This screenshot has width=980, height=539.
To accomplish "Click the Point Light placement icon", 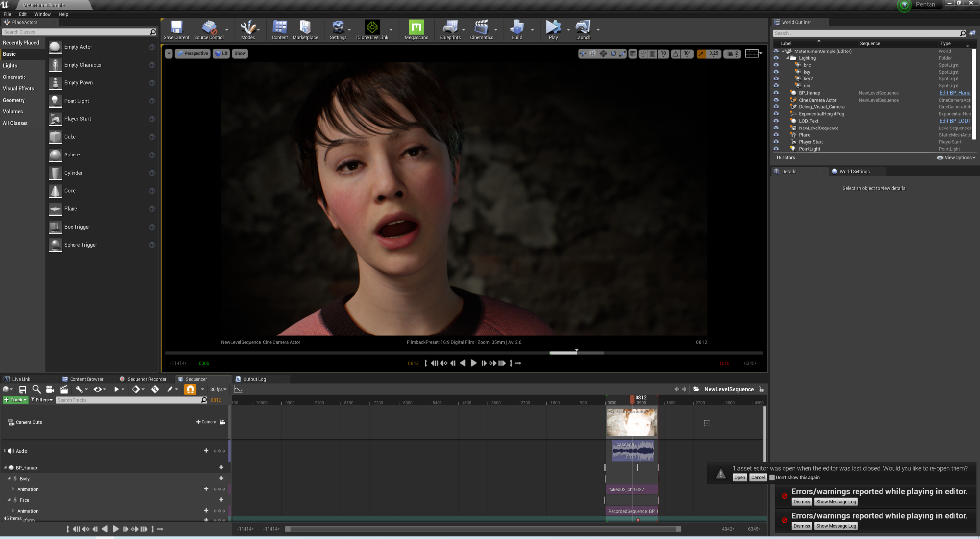I will [x=55, y=101].
